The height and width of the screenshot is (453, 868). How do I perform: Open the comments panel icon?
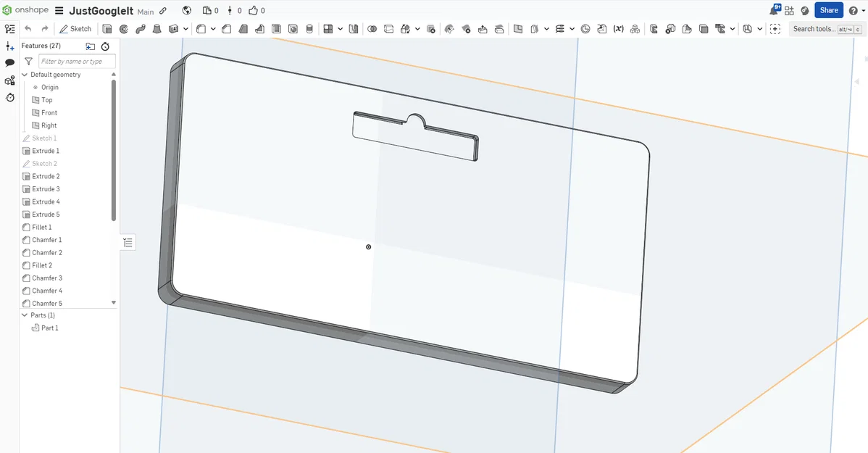click(9, 63)
